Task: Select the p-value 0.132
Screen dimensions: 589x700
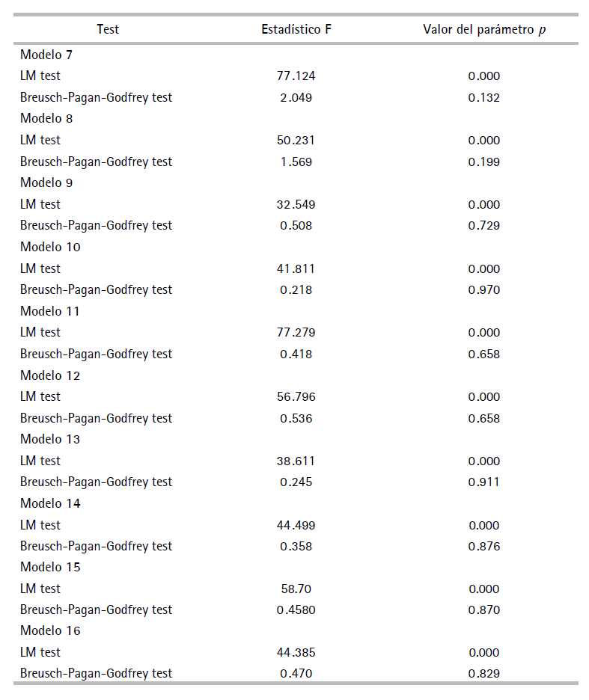Action: click(483, 97)
